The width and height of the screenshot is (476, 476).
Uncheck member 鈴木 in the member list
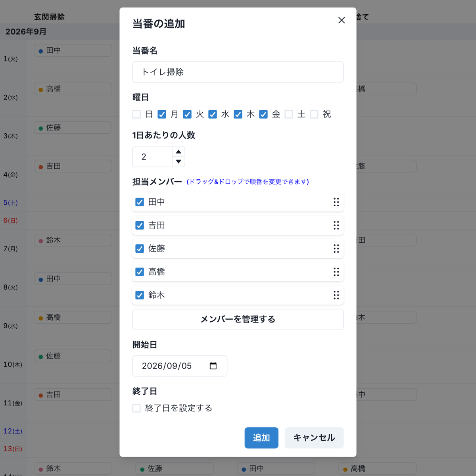pos(140,295)
